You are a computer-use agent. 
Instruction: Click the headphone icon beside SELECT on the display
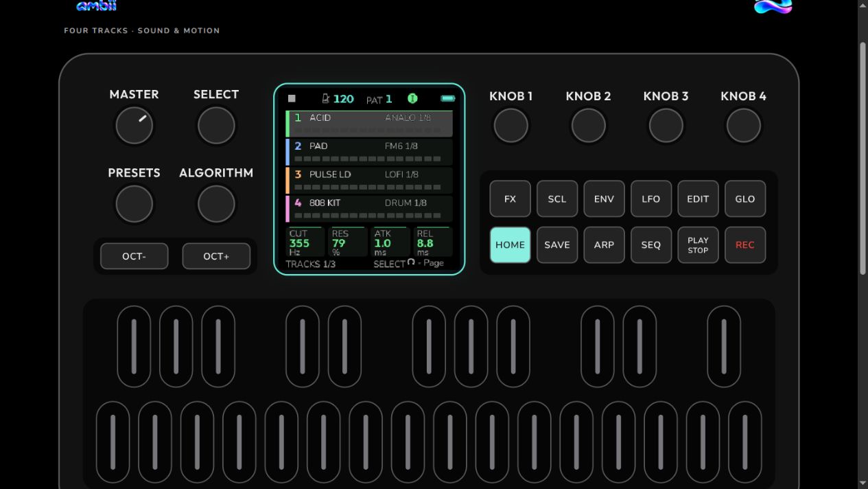pyautogui.click(x=411, y=262)
